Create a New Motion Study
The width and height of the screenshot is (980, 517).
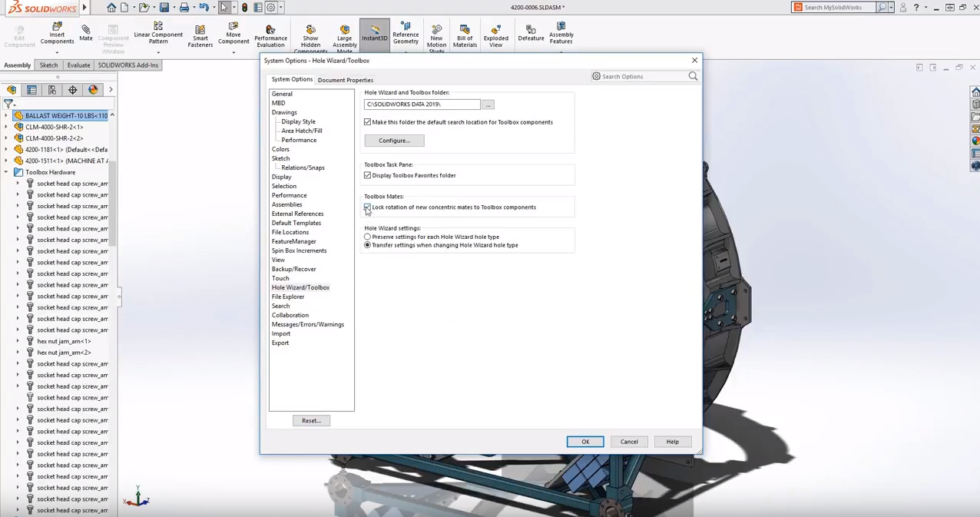tap(436, 40)
